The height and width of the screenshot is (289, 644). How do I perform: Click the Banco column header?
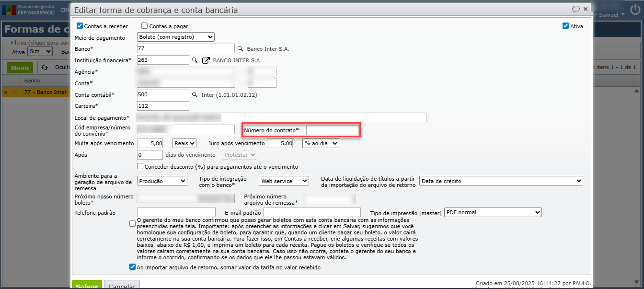[x=32, y=81]
